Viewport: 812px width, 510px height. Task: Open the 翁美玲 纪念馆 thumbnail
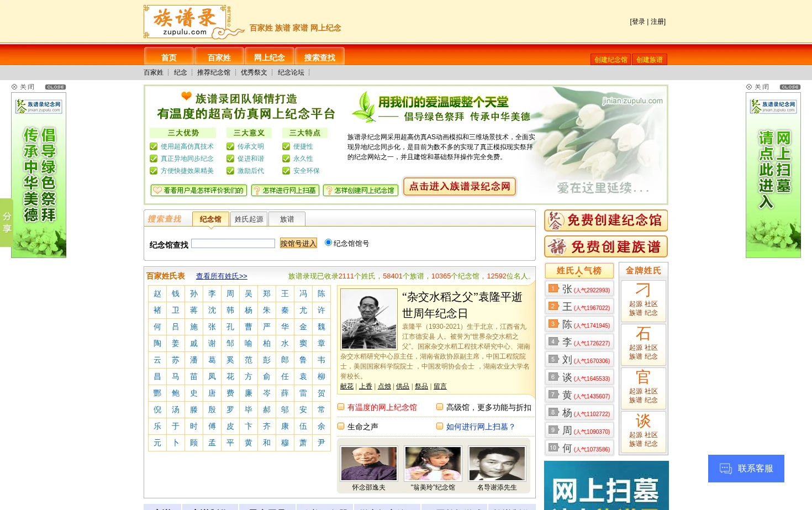point(433,464)
